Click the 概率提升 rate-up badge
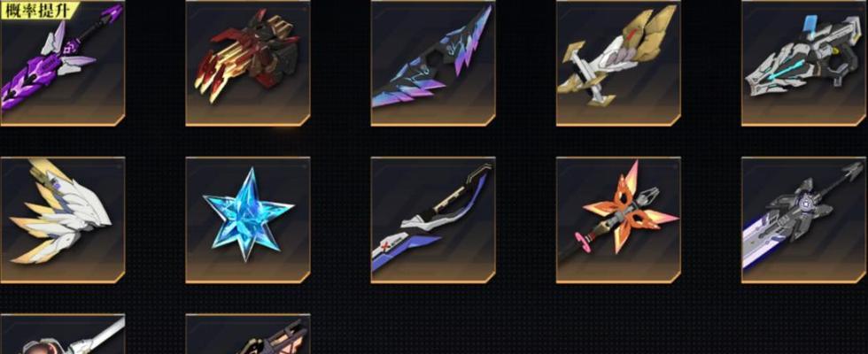 (x=40, y=10)
